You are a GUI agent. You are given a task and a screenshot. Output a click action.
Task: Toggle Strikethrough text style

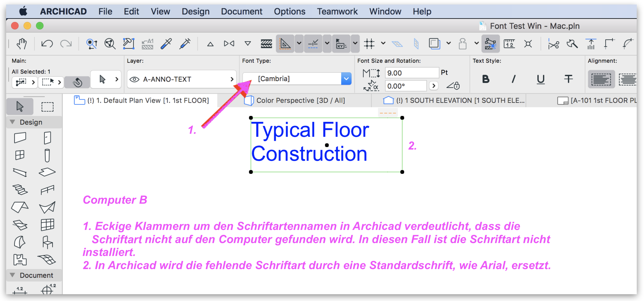(x=568, y=79)
